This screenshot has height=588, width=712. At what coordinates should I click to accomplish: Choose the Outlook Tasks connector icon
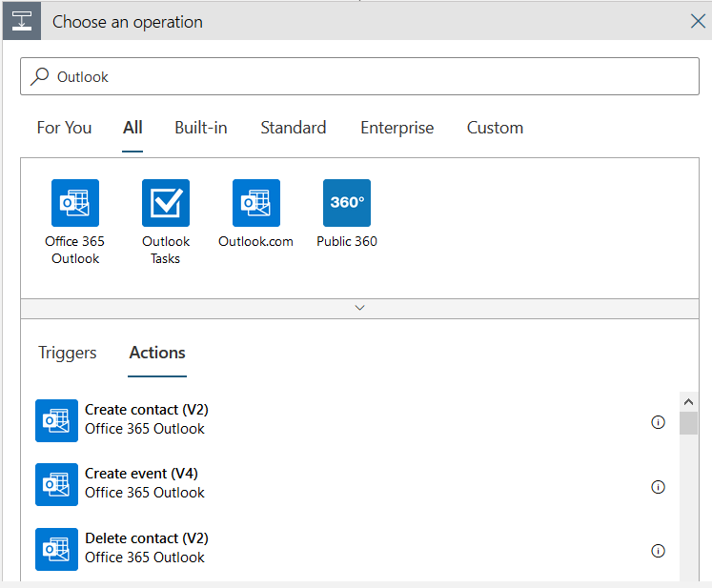pos(166,203)
